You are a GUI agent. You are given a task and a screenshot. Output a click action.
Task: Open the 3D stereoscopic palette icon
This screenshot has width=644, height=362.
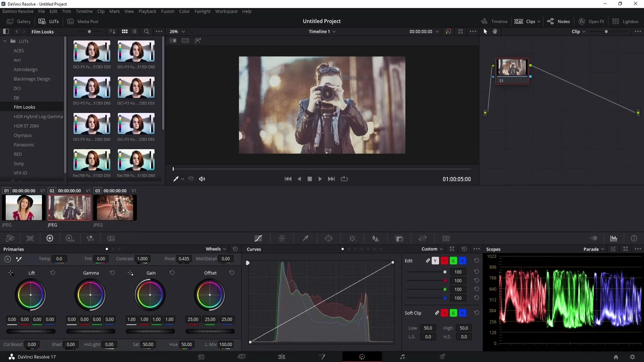coord(446,238)
